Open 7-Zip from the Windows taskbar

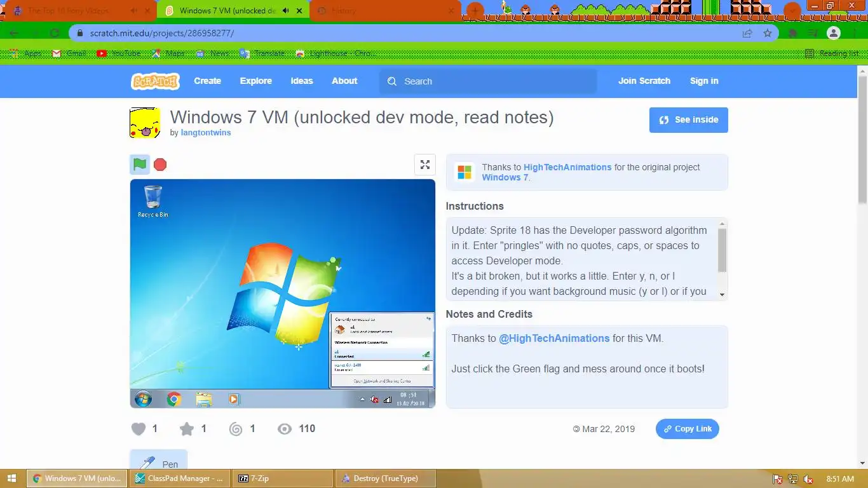(282, 478)
